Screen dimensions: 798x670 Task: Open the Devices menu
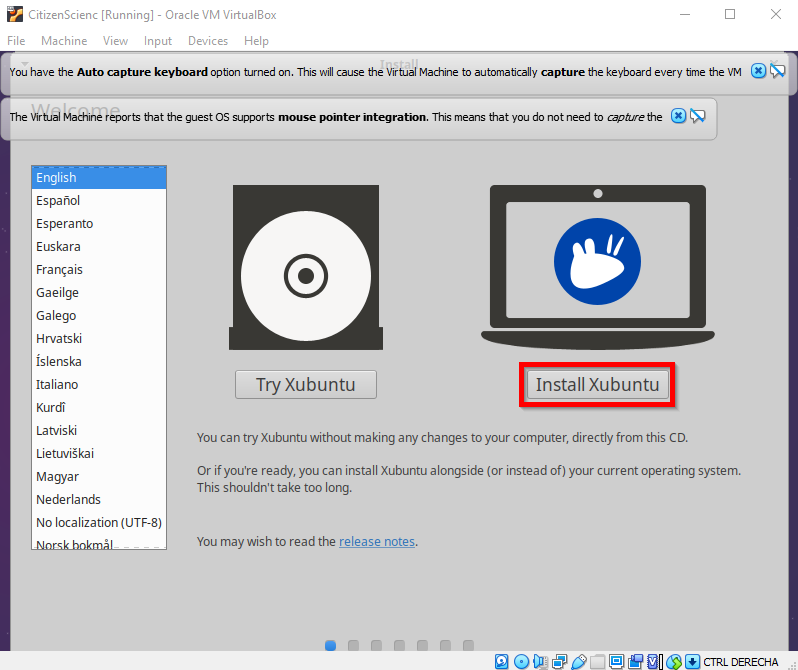tap(208, 41)
